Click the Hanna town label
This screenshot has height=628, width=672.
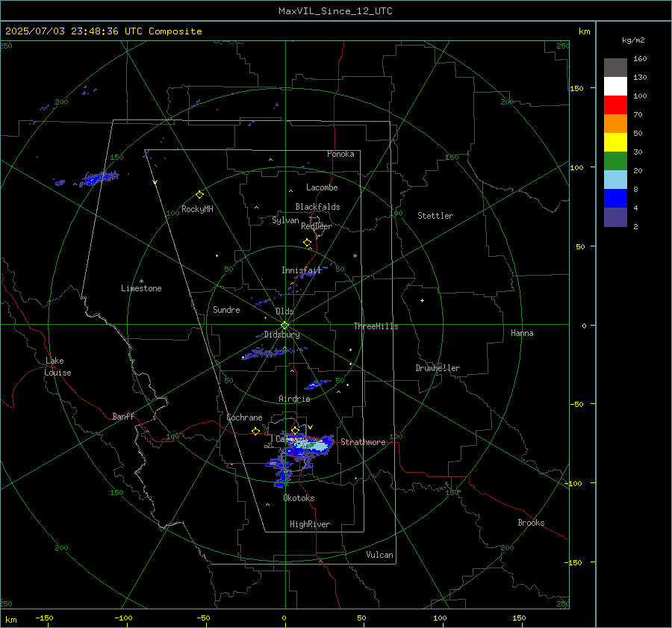pos(522,333)
